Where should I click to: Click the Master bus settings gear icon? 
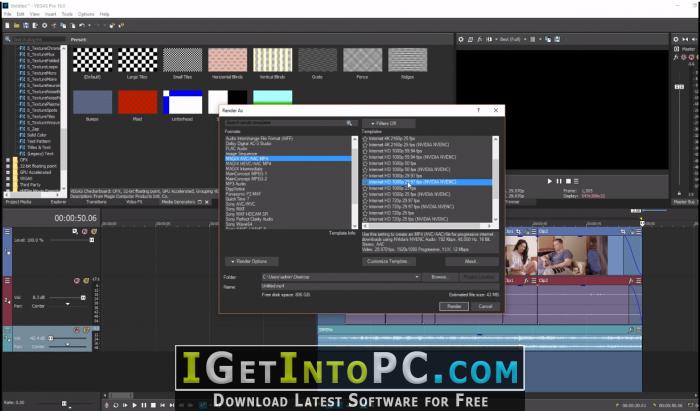click(x=676, y=39)
